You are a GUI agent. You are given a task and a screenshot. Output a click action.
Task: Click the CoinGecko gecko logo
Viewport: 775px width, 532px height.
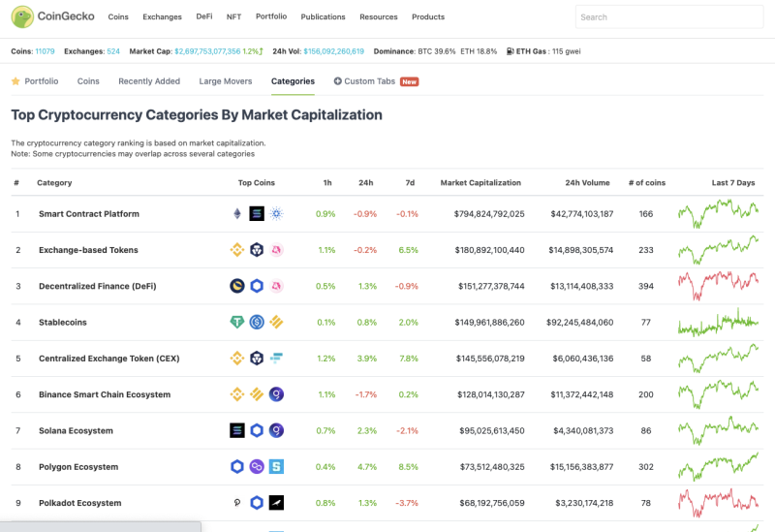(22, 16)
